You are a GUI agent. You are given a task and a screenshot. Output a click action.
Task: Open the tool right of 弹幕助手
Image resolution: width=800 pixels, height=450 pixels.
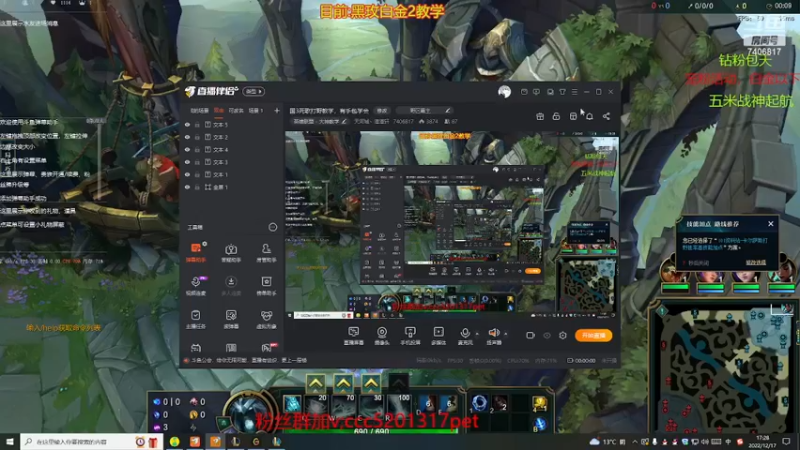231,252
